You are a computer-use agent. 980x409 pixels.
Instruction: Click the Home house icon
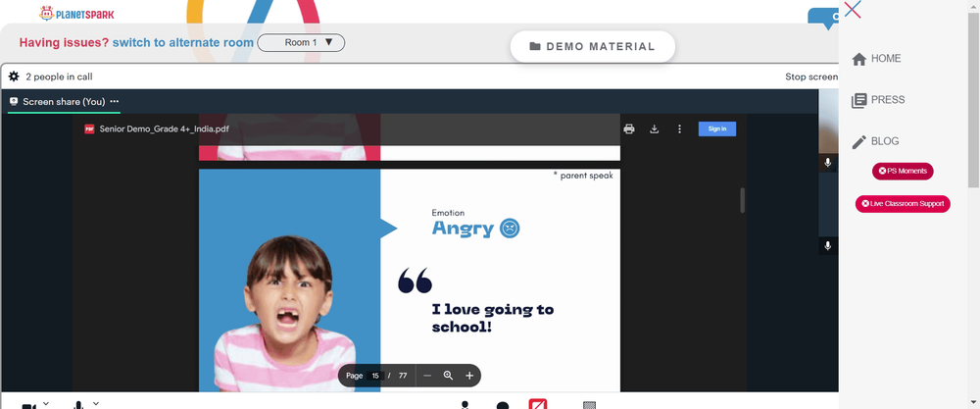[858, 59]
